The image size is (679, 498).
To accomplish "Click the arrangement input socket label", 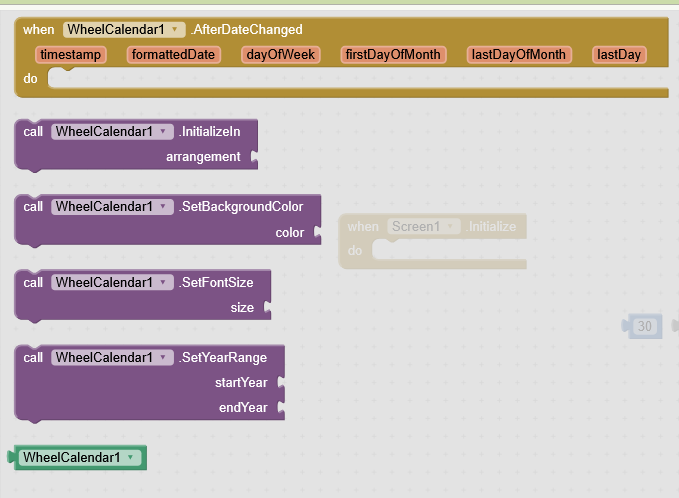I will 203,156.
